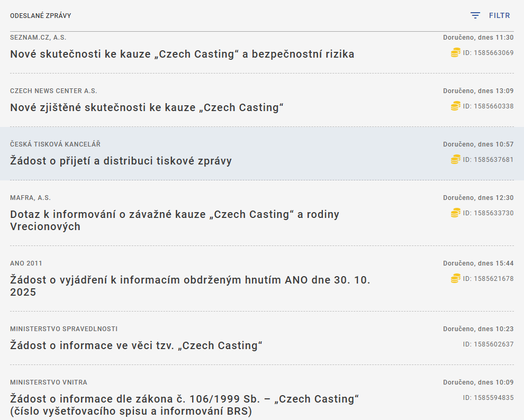Click coins icon beside ID 1585660338
Viewport: 524px width, 420px height.
(x=455, y=106)
